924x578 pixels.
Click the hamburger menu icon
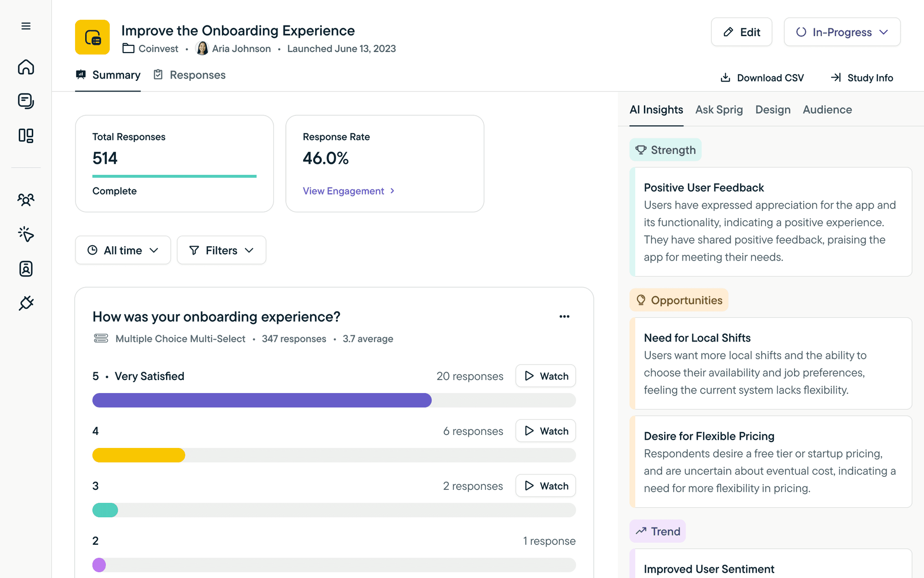click(x=26, y=26)
